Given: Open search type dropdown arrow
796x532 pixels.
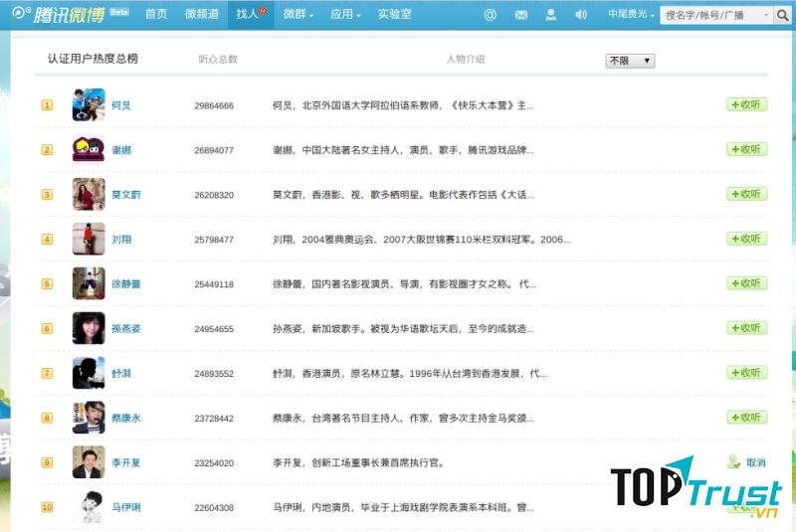Looking at the screenshot, I should [766, 15].
